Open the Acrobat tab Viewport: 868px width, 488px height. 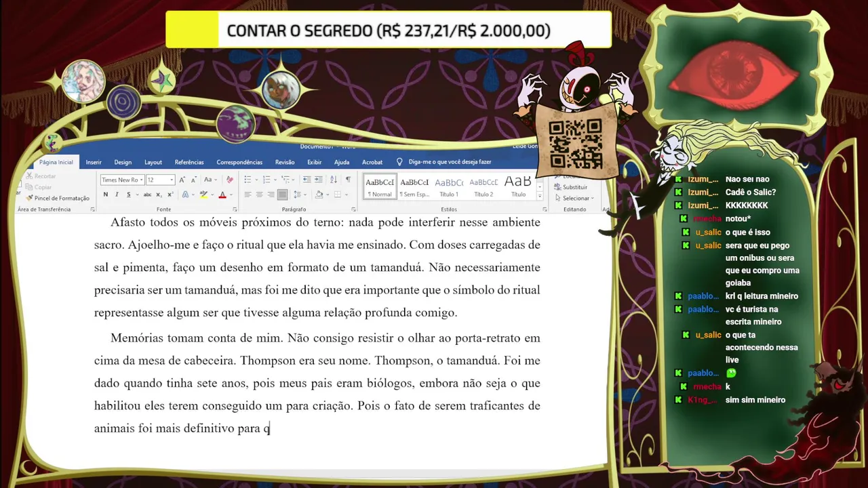[x=372, y=162]
